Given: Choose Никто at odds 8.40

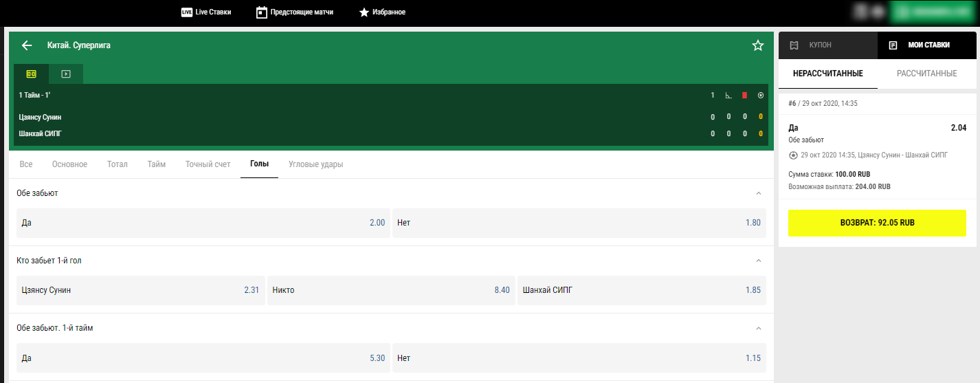Looking at the screenshot, I should pos(390,290).
